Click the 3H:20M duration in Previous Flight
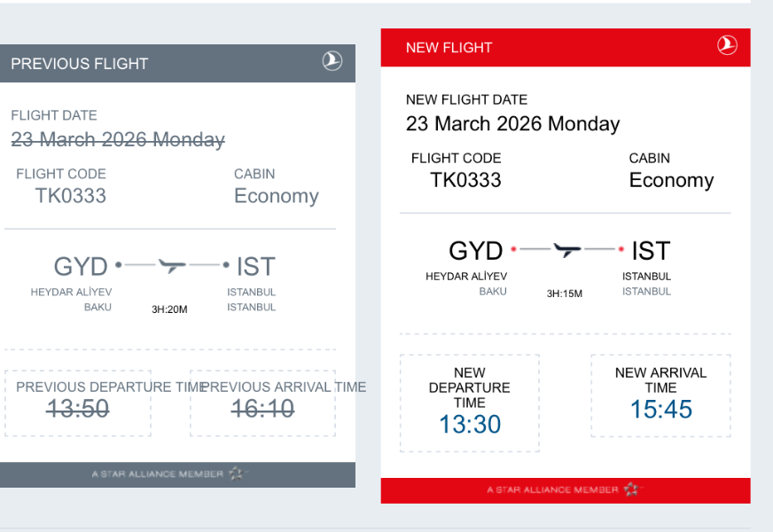Image resolution: width=773 pixels, height=532 pixels. pyautogui.click(x=169, y=309)
